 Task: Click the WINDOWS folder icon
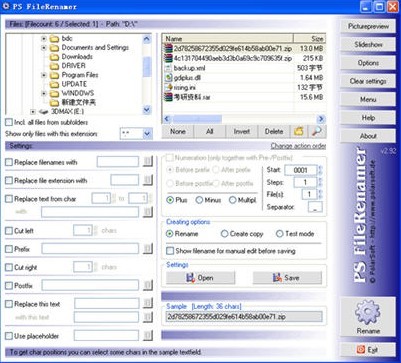tap(54, 93)
